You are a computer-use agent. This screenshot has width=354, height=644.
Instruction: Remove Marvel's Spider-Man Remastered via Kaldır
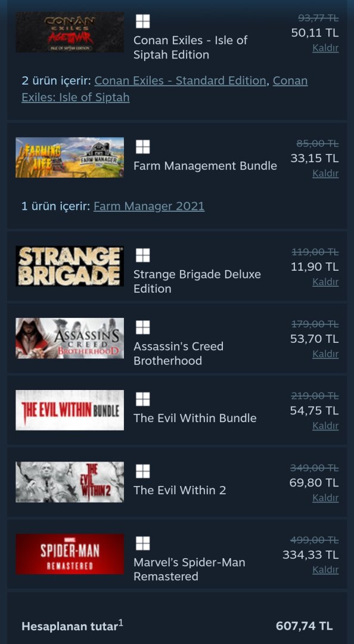point(325,570)
